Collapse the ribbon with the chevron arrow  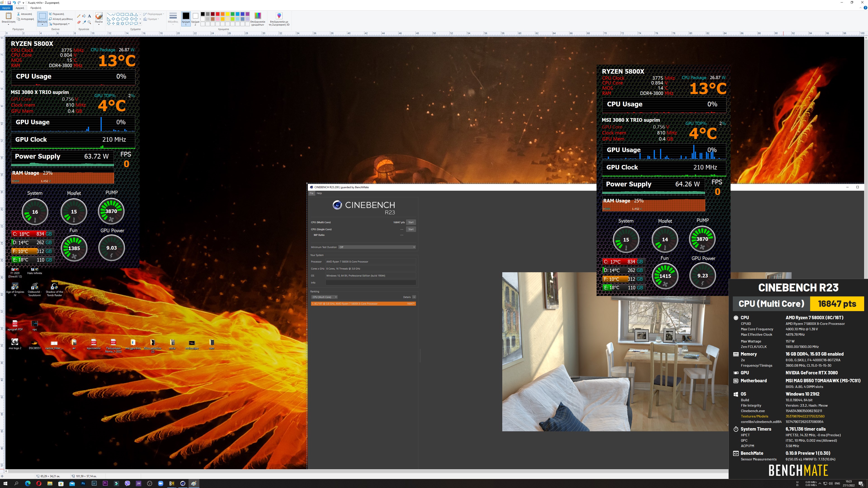click(861, 8)
